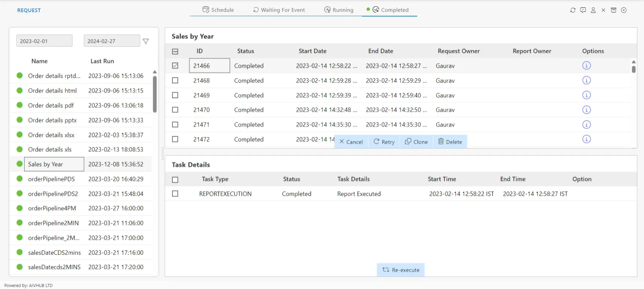Image resolution: width=644 pixels, height=289 pixels.
Task: Open info icon for request 21468
Action: click(586, 80)
